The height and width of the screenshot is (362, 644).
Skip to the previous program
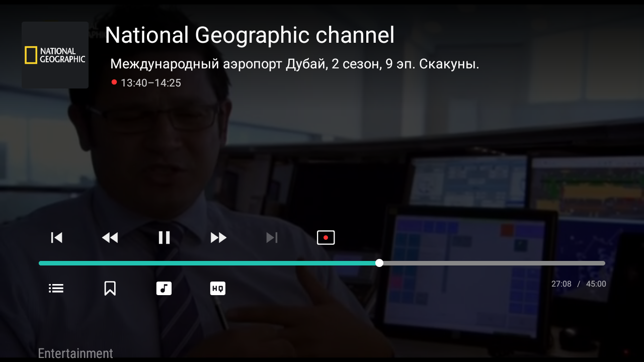[56, 237]
